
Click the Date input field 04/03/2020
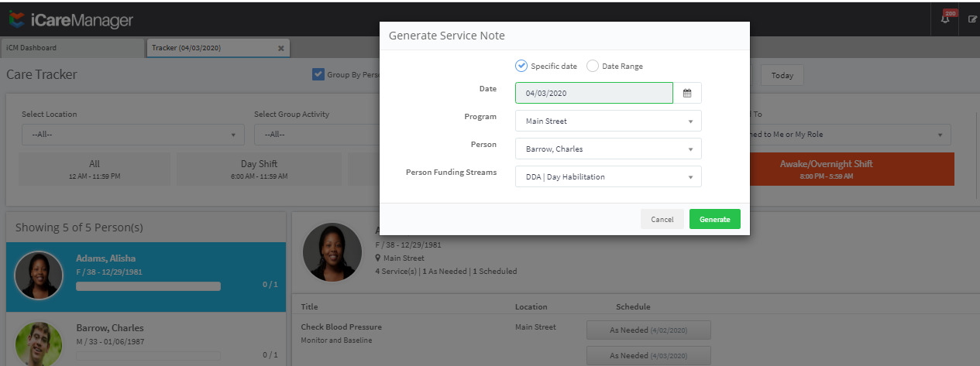tap(594, 93)
